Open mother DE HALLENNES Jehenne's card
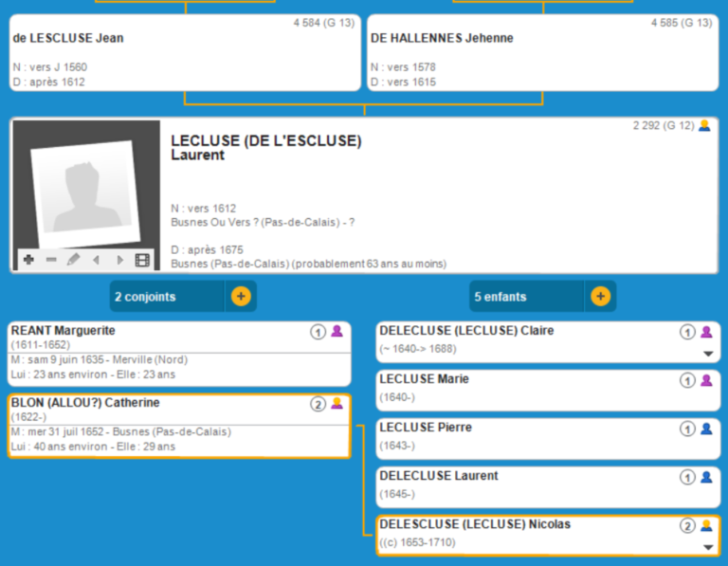Viewport: 728px width, 566px height. 542,53
